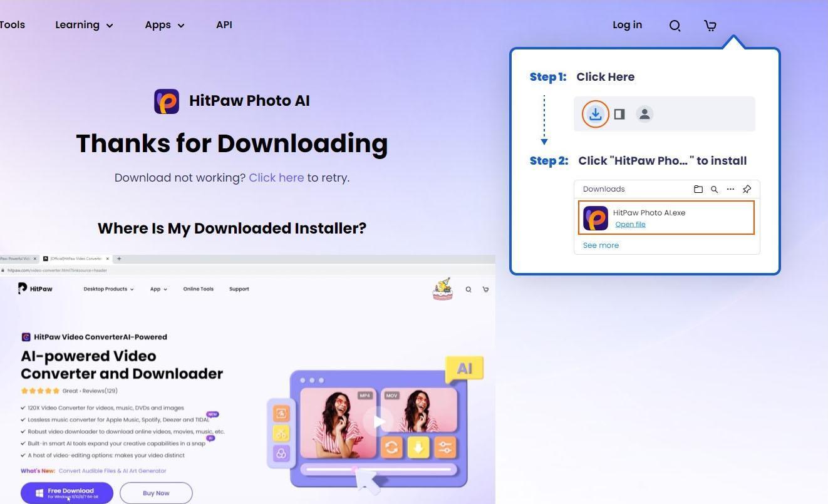Close the HitPaw Video Converter demo browser tab

(108, 259)
